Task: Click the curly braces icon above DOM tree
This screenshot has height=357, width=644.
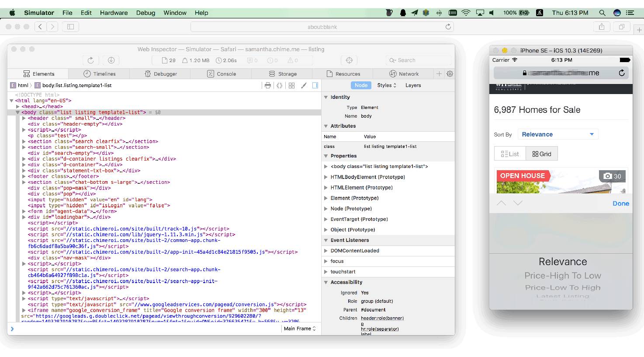Action: [x=280, y=85]
